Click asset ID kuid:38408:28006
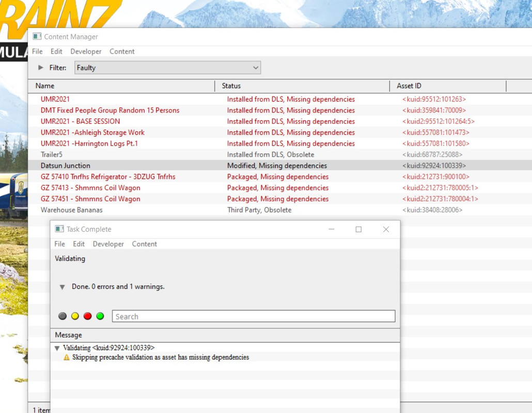The height and width of the screenshot is (413, 532). [432, 210]
